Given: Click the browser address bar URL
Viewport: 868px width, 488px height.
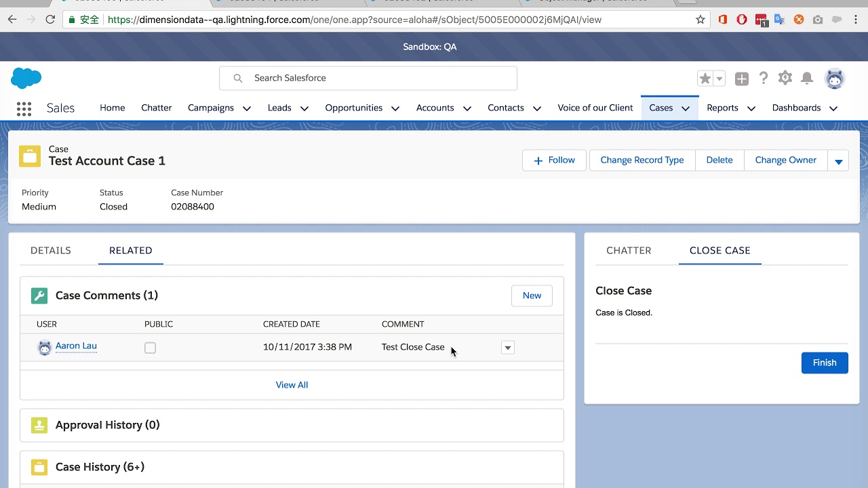Looking at the screenshot, I should click(x=355, y=20).
